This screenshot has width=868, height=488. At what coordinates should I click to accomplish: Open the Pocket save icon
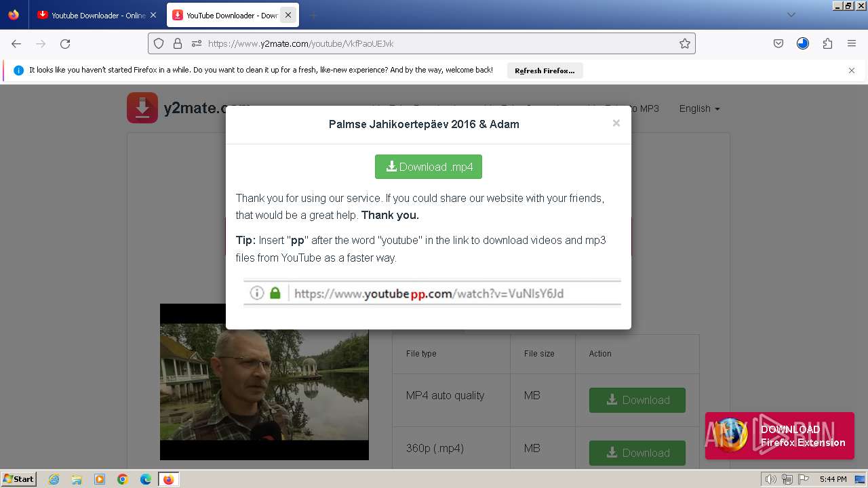coord(778,43)
